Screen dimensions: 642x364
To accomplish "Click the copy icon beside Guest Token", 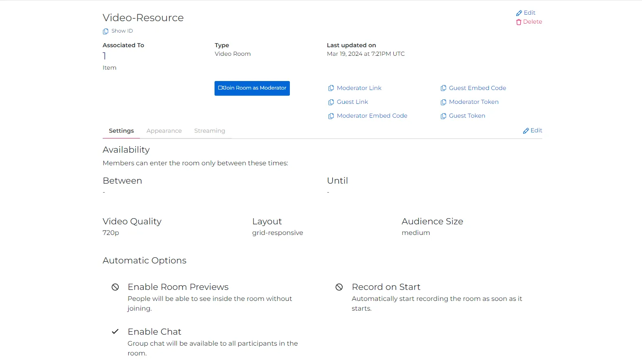I will 443,116.
